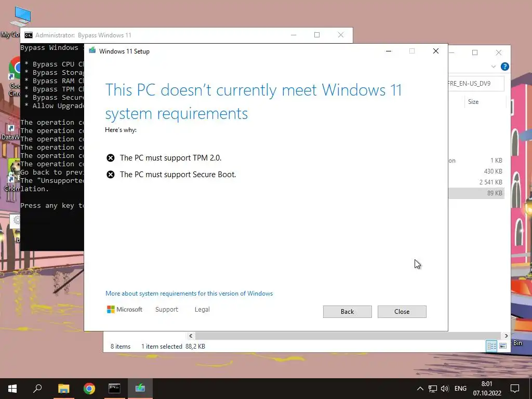Open File Explorer from the taskbar
Image resolution: width=532 pixels, height=399 pixels.
pyautogui.click(x=63, y=389)
